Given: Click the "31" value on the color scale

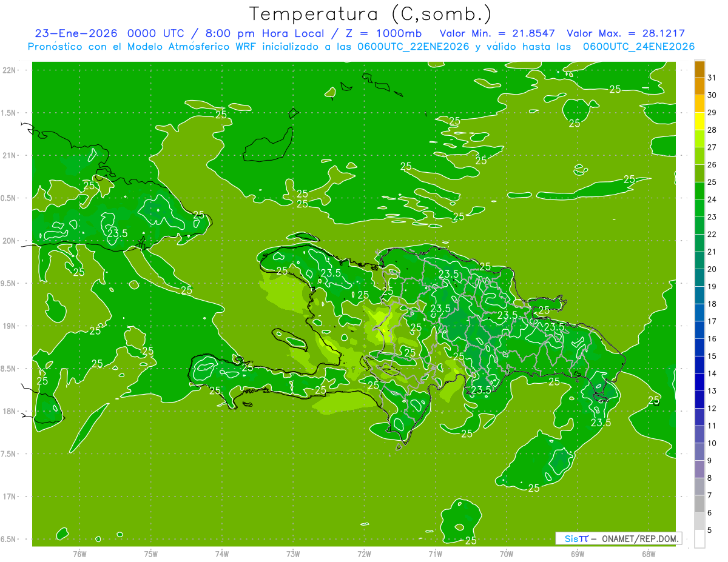Looking at the screenshot, I should point(712,78).
